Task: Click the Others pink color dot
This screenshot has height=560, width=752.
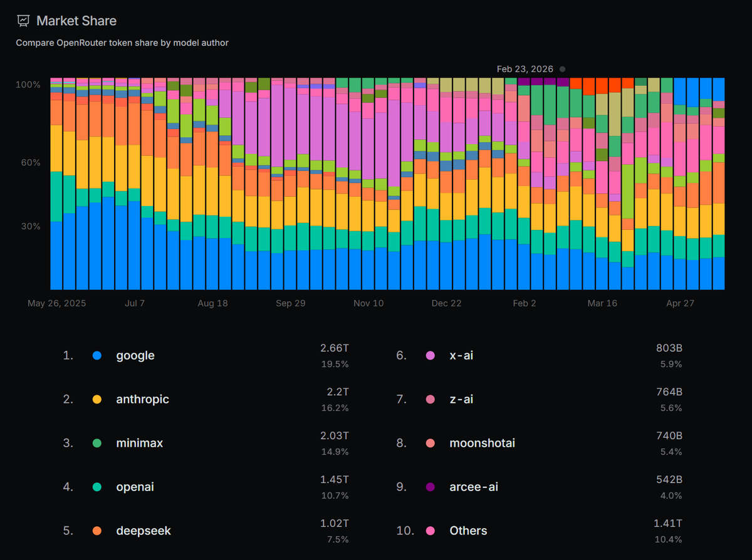Action: tap(431, 531)
